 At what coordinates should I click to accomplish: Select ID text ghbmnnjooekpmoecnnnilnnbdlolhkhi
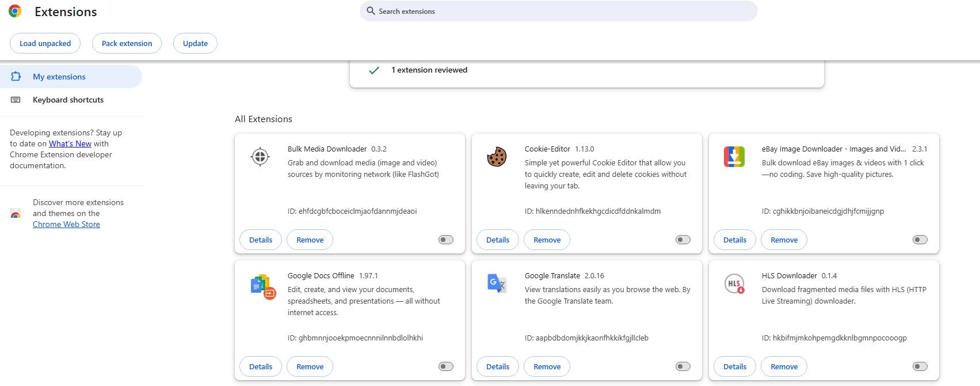pos(361,338)
